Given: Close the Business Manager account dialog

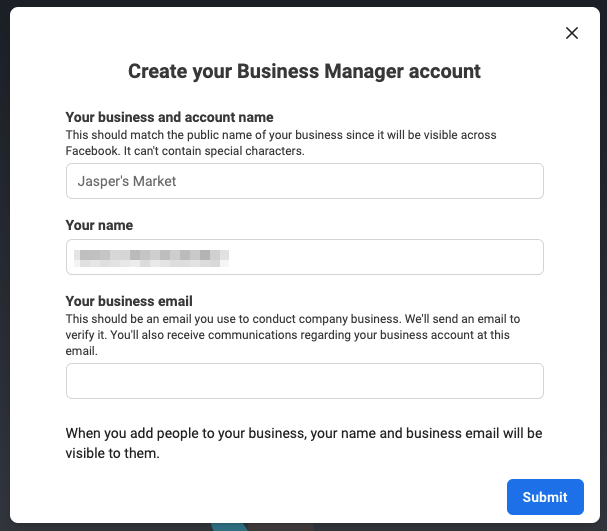Looking at the screenshot, I should point(572,33).
